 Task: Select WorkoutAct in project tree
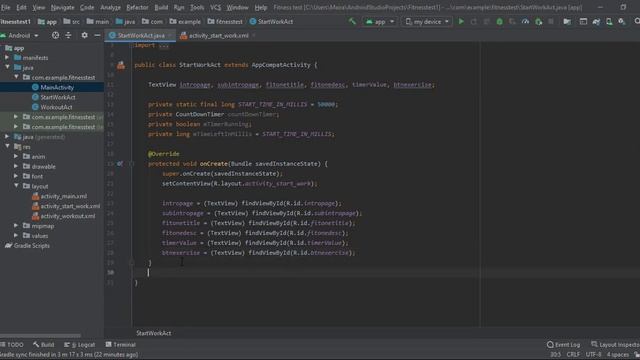point(56,107)
